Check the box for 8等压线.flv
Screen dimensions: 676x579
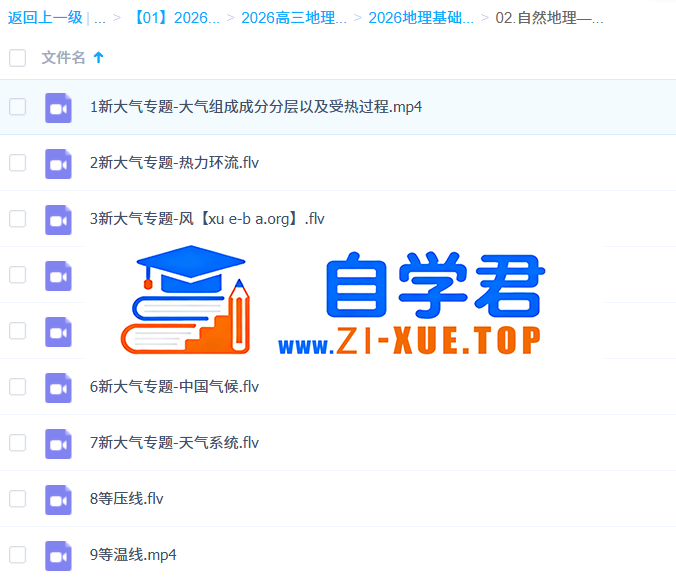(x=18, y=499)
